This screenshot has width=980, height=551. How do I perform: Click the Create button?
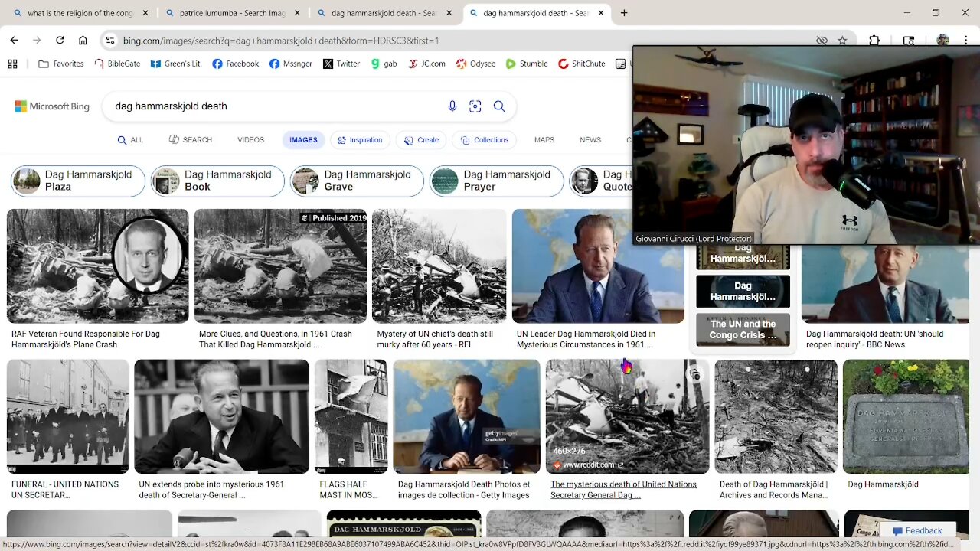click(421, 140)
